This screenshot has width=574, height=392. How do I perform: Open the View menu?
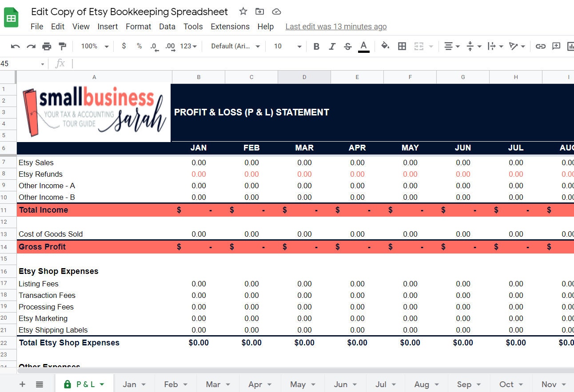pos(81,27)
